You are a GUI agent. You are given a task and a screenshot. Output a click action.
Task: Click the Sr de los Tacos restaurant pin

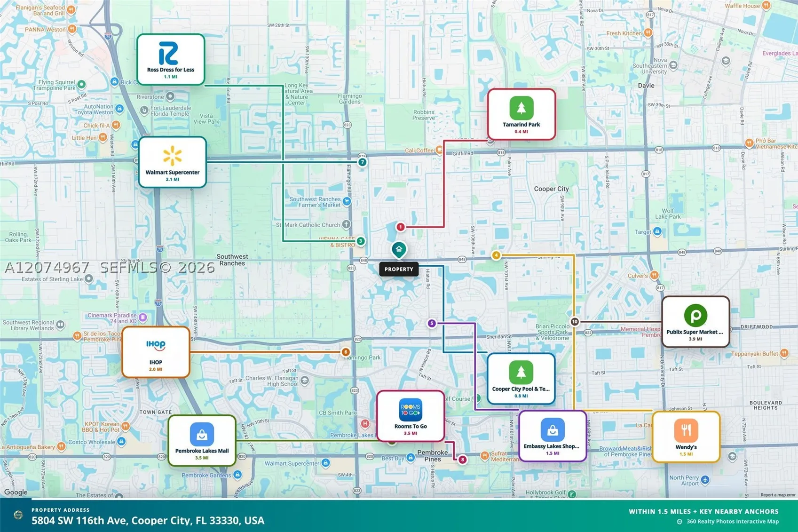click(x=77, y=336)
